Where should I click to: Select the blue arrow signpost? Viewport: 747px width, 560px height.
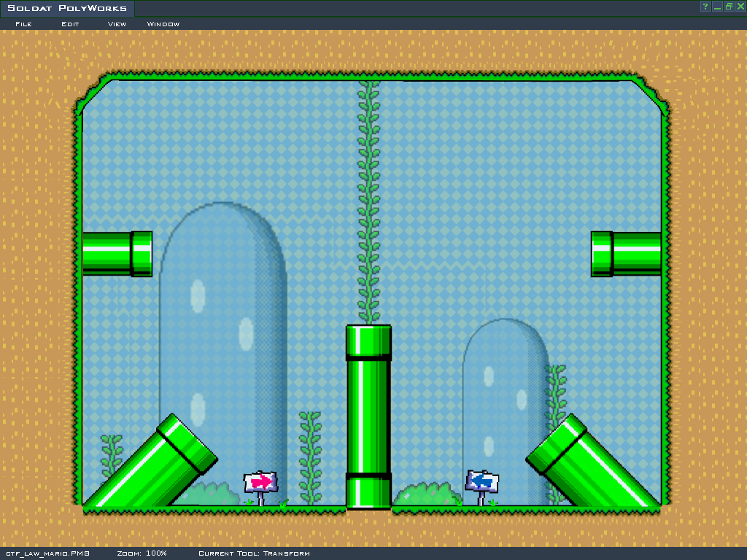482,481
